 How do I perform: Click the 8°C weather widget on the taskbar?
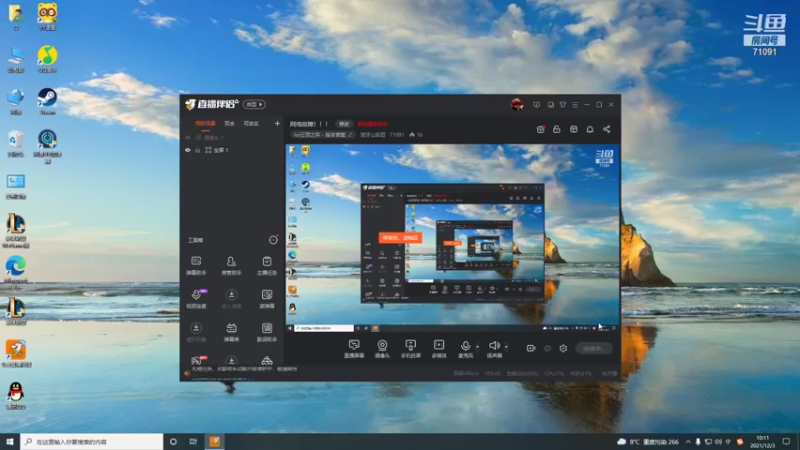(x=648, y=442)
